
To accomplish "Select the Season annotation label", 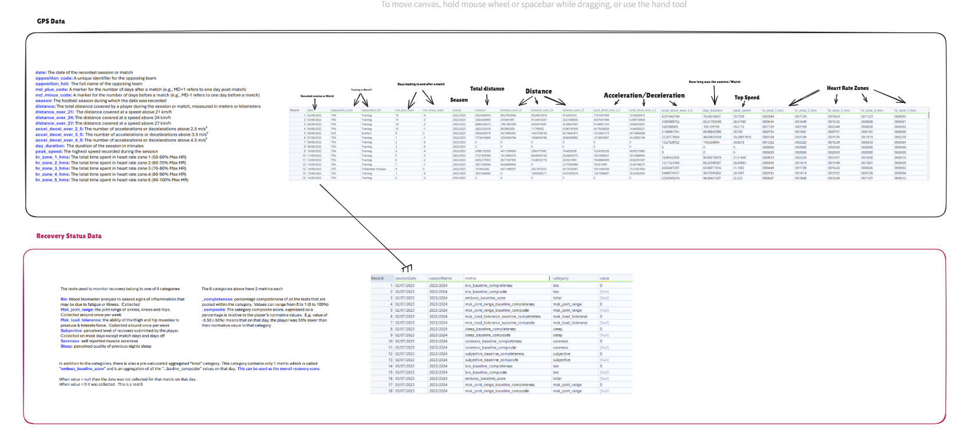I will click(459, 100).
